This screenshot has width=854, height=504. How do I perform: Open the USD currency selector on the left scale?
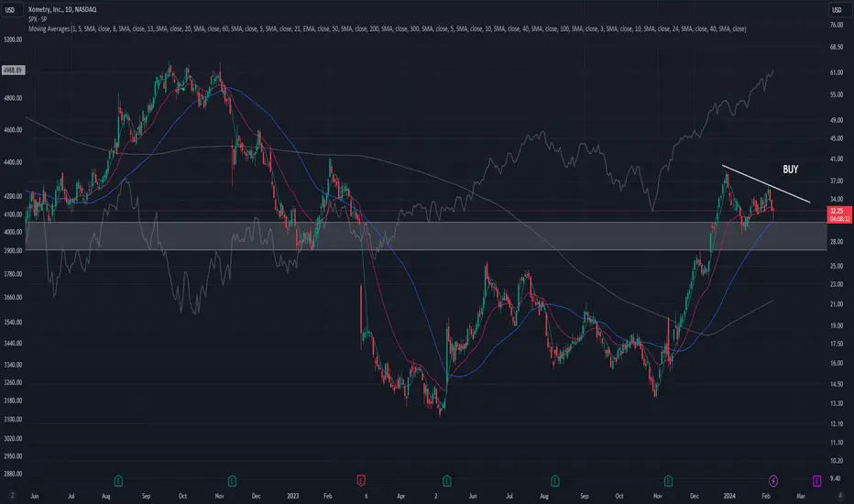pos(10,10)
